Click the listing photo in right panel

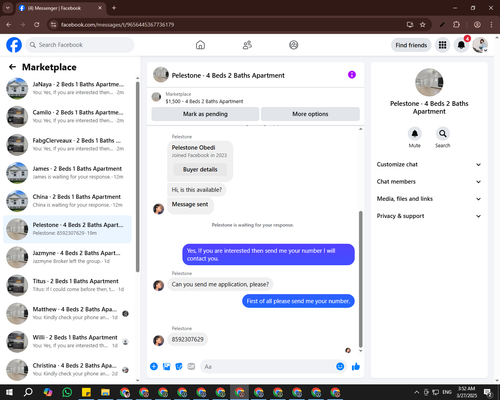(x=429, y=82)
